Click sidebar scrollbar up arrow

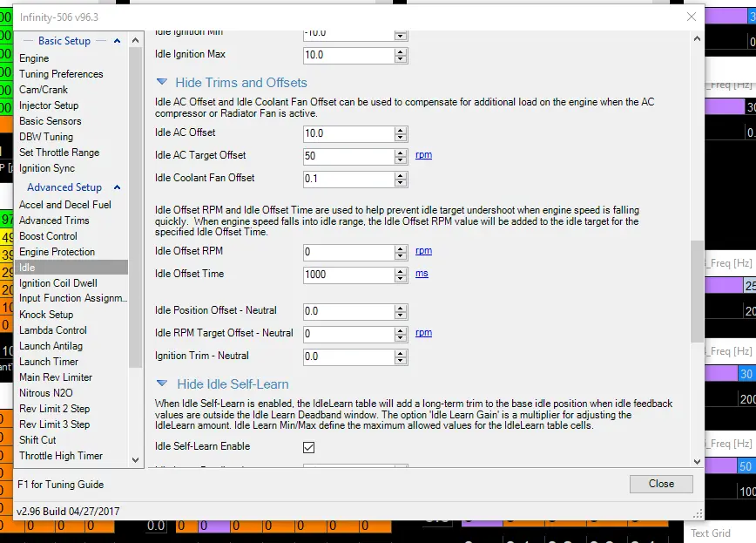coord(136,41)
